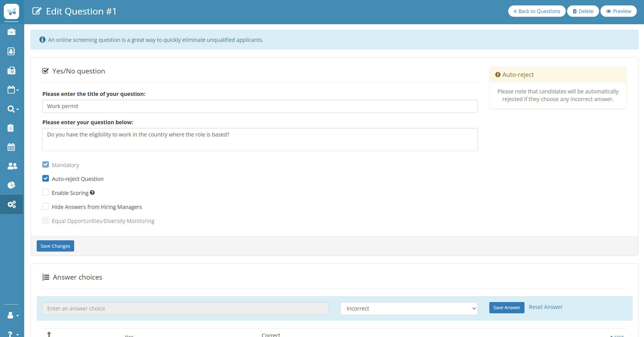Enable the Enable Scoring checkbox
Viewport: 644px width, 337px height.
tap(46, 193)
